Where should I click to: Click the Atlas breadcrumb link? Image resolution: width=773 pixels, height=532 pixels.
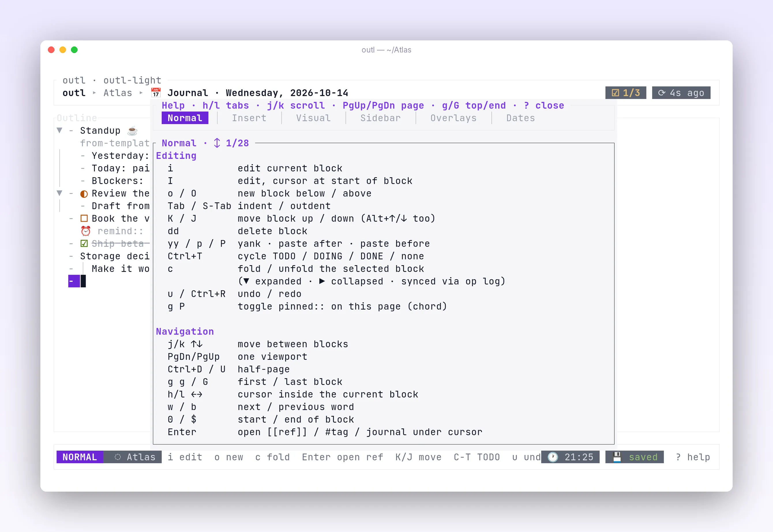pos(118,93)
